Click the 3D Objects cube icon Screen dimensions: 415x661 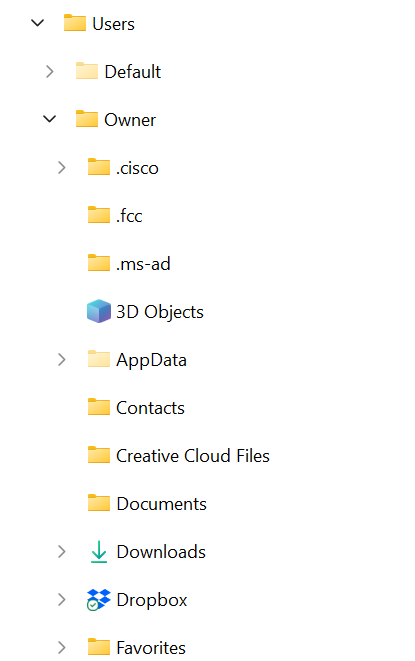click(x=99, y=311)
